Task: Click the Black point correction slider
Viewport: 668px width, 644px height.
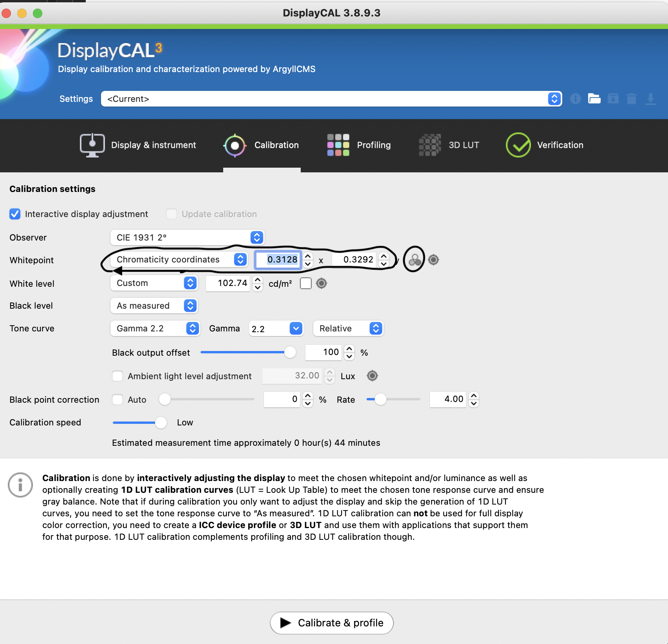Action: coord(207,400)
